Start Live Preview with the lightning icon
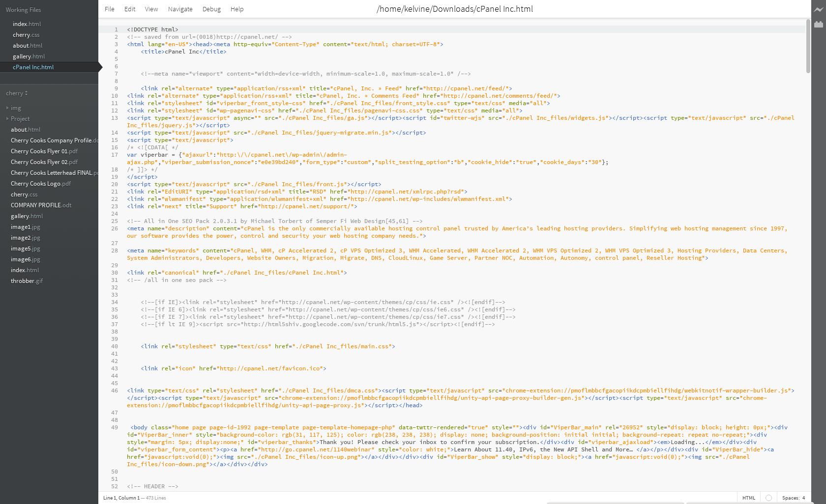Screen dimensions: 826x504 pos(819,9)
